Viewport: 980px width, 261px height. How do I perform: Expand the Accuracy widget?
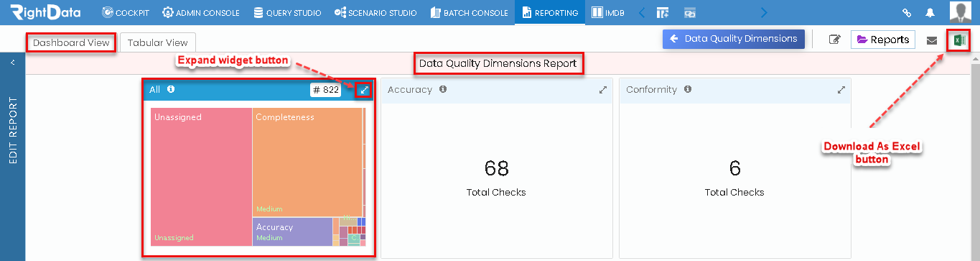[603, 90]
